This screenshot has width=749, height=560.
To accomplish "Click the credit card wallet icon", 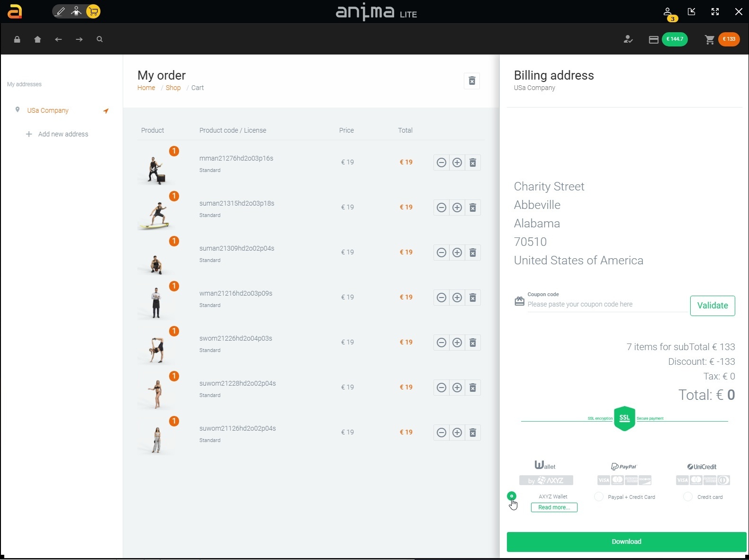I will (x=653, y=40).
